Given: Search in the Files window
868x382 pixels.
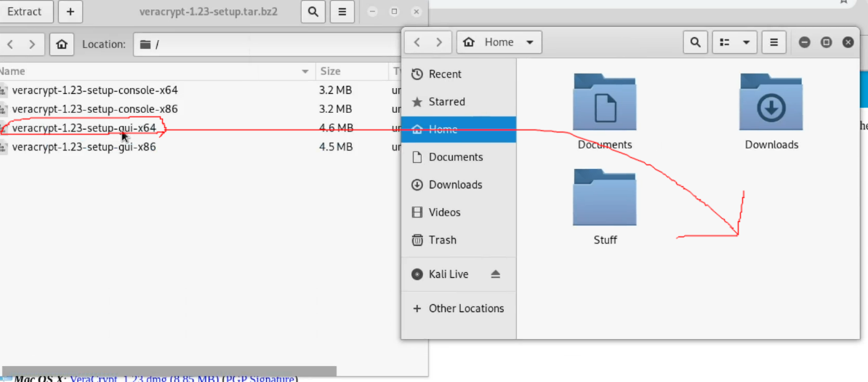Looking at the screenshot, I should [x=695, y=42].
